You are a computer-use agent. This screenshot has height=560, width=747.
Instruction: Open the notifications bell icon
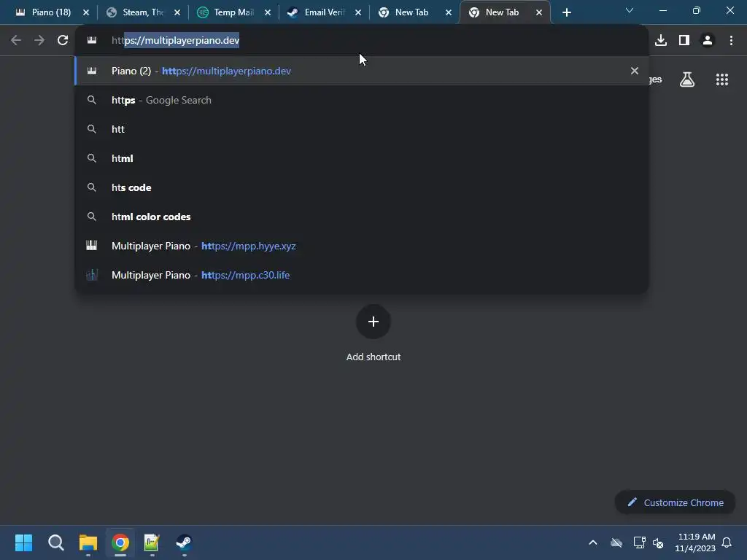[727, 542]
